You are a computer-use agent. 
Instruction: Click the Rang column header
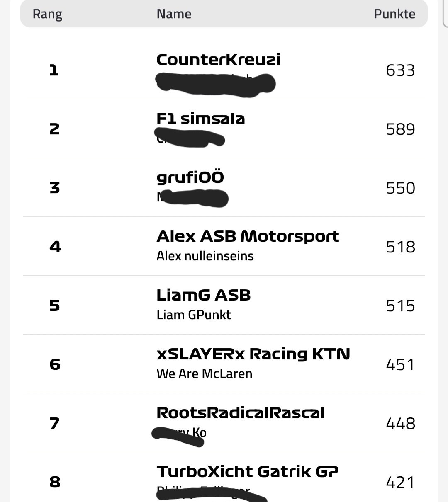47,14
